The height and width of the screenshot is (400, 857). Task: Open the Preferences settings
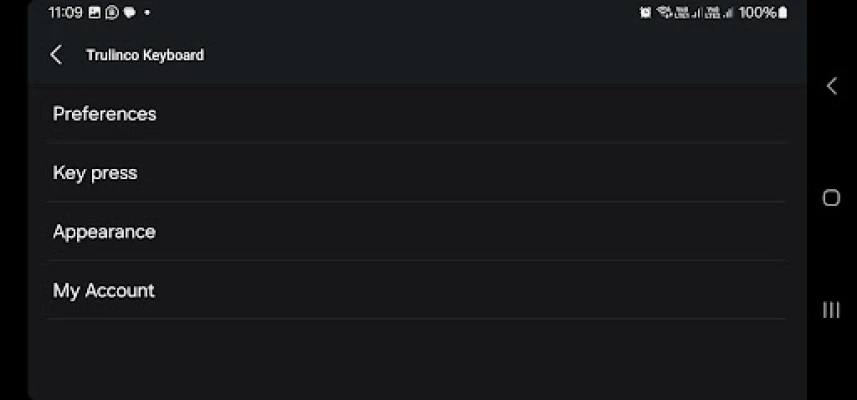click(418, 114)
